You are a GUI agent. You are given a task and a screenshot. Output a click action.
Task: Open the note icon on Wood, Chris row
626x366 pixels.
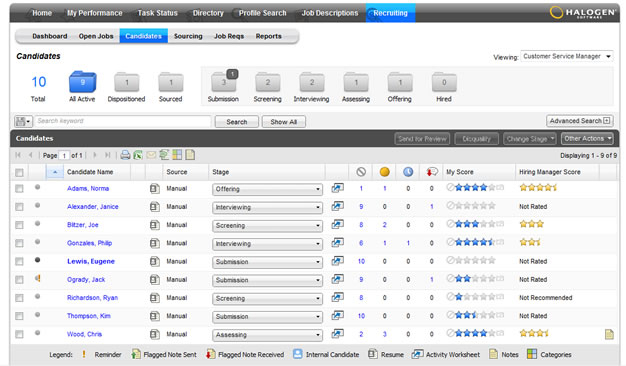coord(609,334)
